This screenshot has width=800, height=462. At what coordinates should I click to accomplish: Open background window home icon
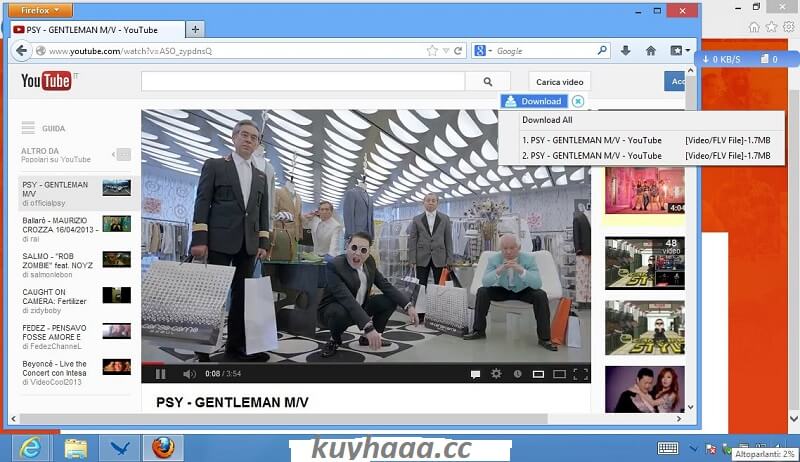(x=754, y=27)
